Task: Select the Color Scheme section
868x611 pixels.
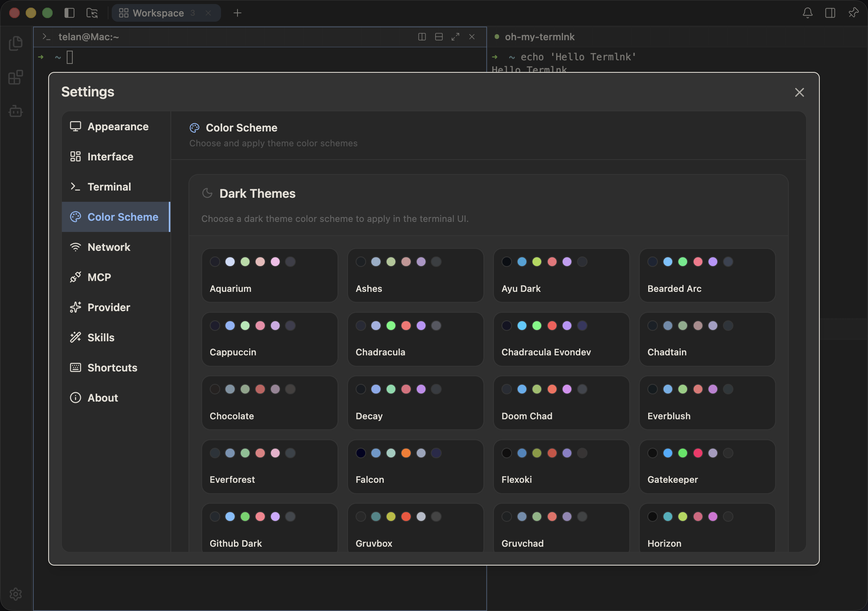Action: pyautogui.click(x=116, y=217)
